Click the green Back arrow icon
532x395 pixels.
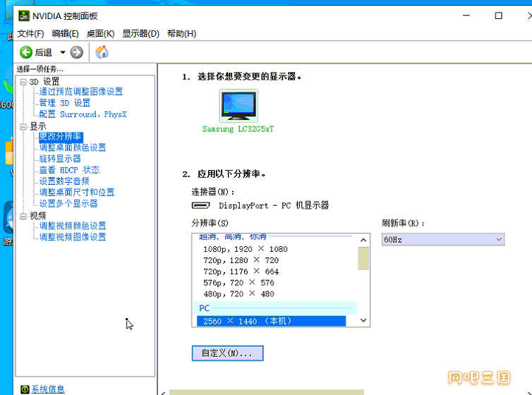26,52
